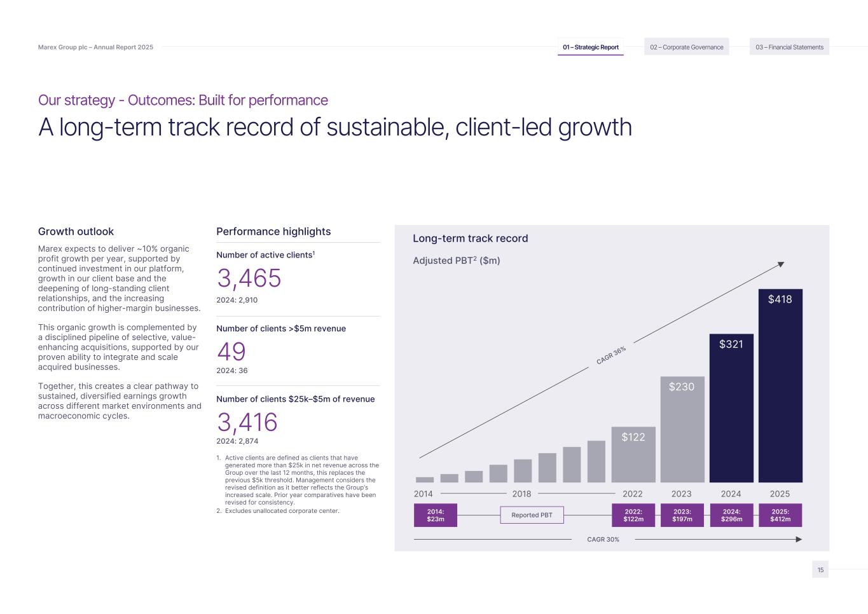Click the Marex Group plc header text
Viewport: 868px width, 614px height.
pos(95,47)
